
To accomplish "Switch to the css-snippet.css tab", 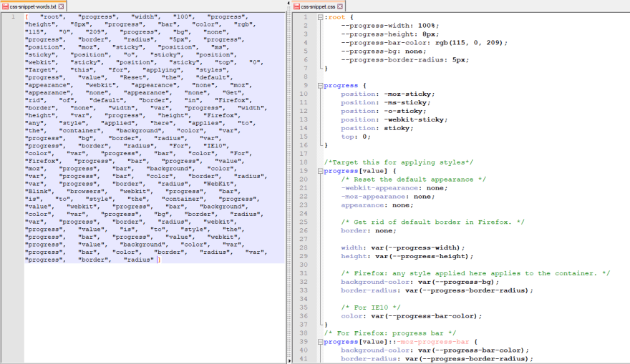I will pos(318,6).
